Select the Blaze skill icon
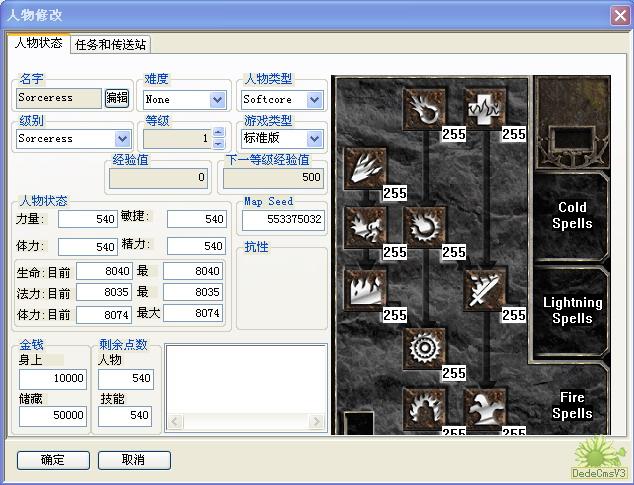The image size is (634, 485). point(365,227)
